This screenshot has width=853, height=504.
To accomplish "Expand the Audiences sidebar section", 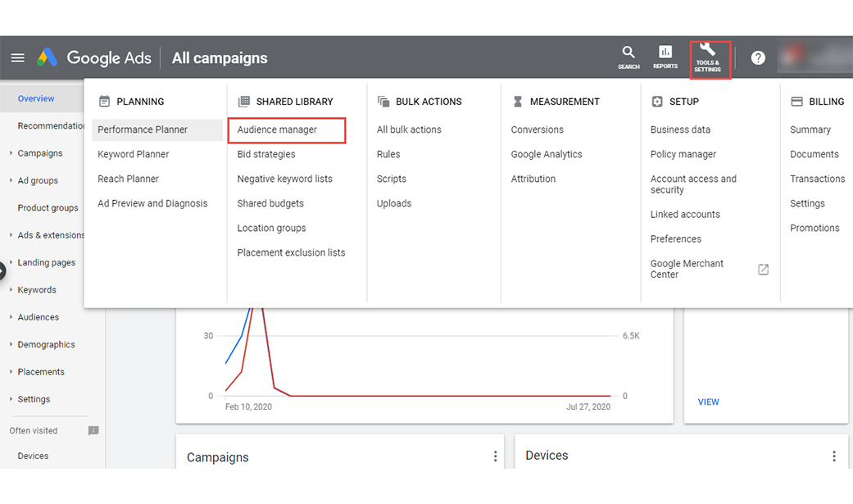I will [11, 317].
